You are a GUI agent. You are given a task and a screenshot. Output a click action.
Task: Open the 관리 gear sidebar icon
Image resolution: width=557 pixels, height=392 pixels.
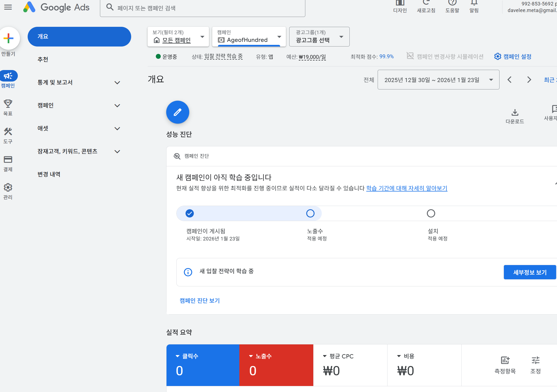pos(8,188)
